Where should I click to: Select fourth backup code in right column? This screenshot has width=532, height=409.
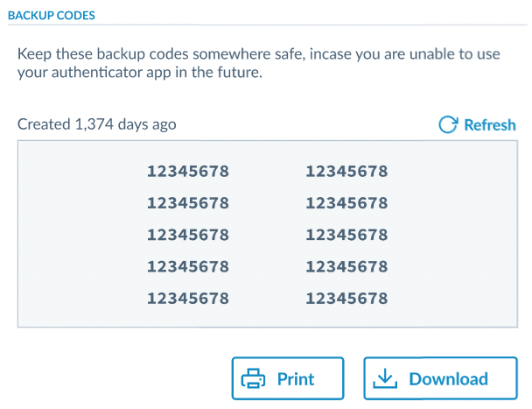pos(346,266)
